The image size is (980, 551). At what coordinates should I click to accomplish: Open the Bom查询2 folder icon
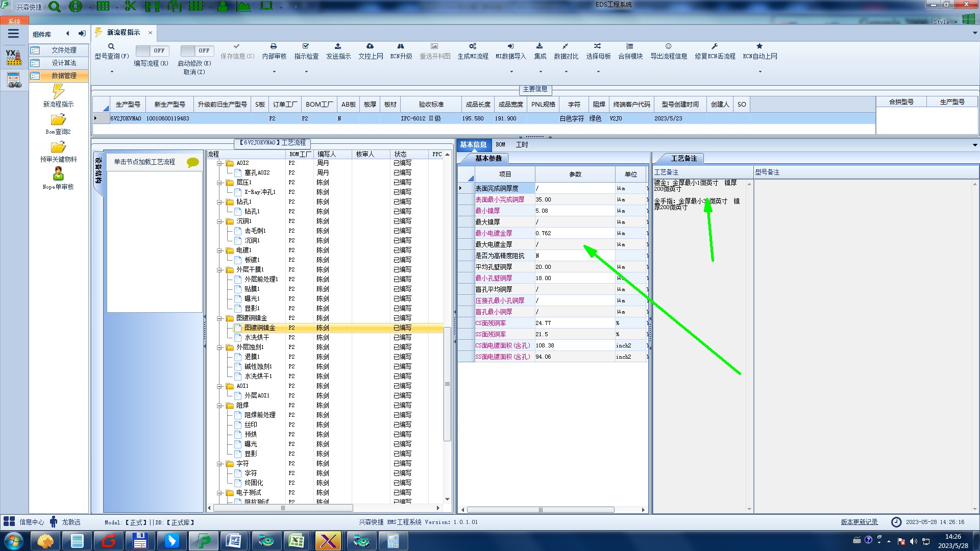click(x=58, y=120)
